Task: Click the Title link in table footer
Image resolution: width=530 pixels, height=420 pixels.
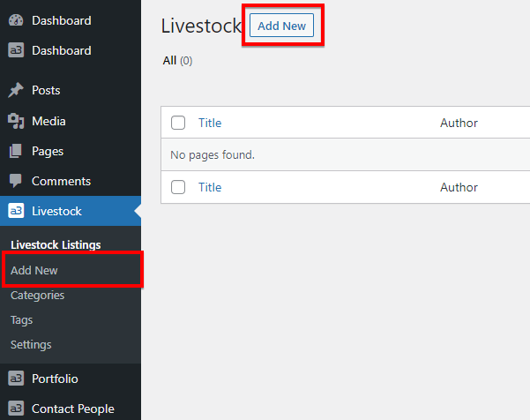Action: click(210, 187)
